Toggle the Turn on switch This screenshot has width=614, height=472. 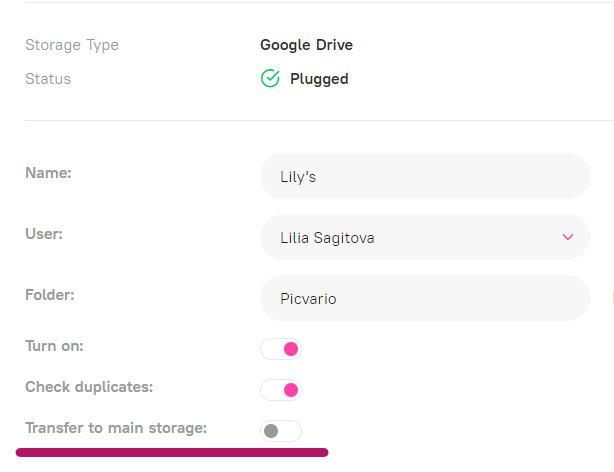tap(281, 349)
